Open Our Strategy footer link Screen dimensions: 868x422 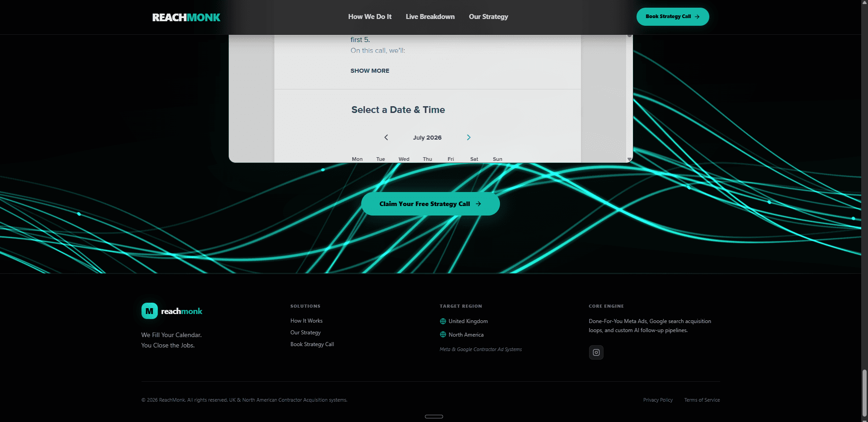[306, 333]
